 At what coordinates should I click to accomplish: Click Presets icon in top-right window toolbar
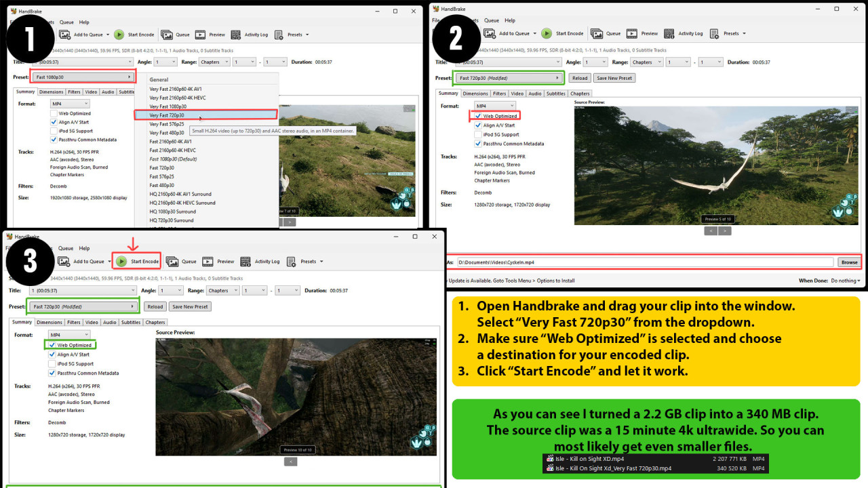715,33
